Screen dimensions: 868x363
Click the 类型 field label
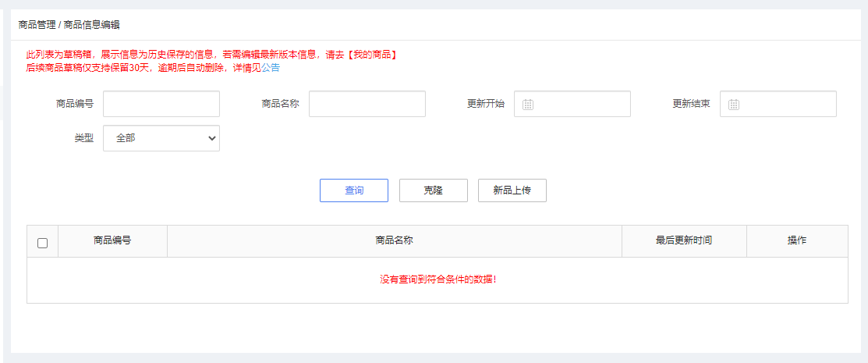tap(83, 138)
